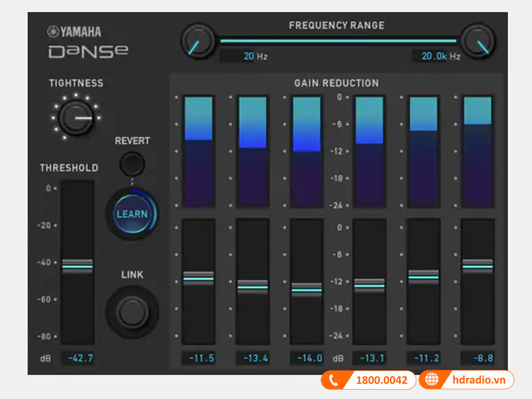Viewport: 532px width, 399px height.
Task: Select the Gain Reduction section header
Action: [x=336, y=83]
